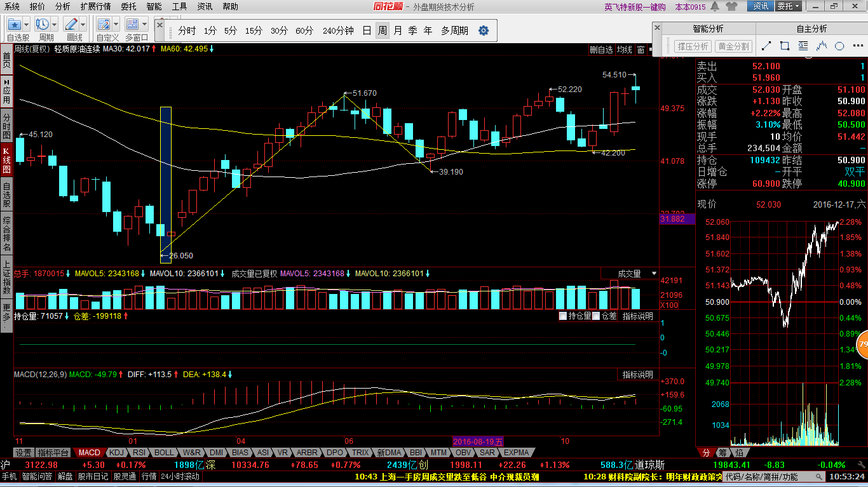Open more drawing tools ellipsis

pos(857,46)
